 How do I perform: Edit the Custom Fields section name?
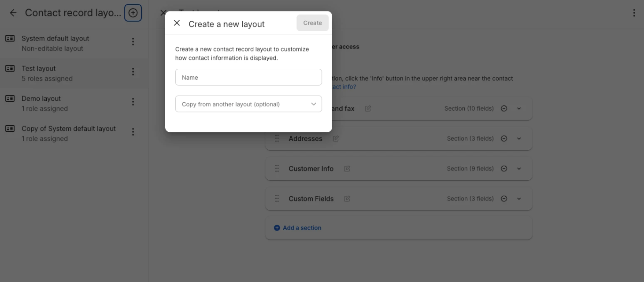[x=347, y=198]
